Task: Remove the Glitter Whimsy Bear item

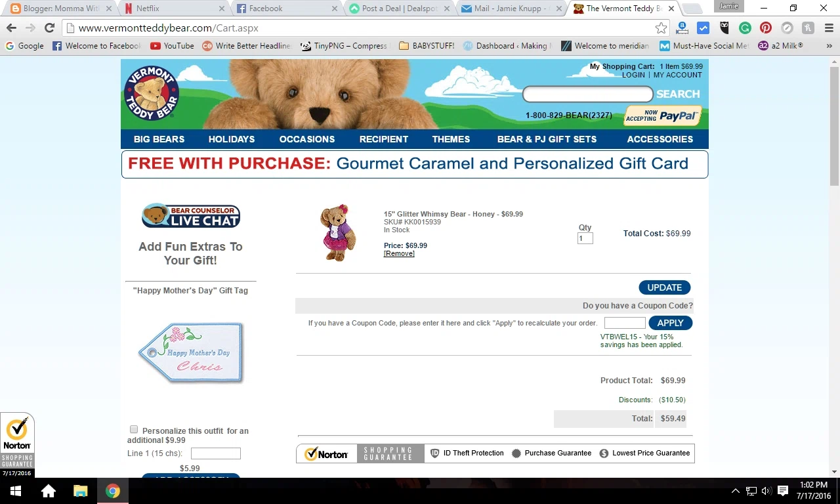Action: (399, 254)
